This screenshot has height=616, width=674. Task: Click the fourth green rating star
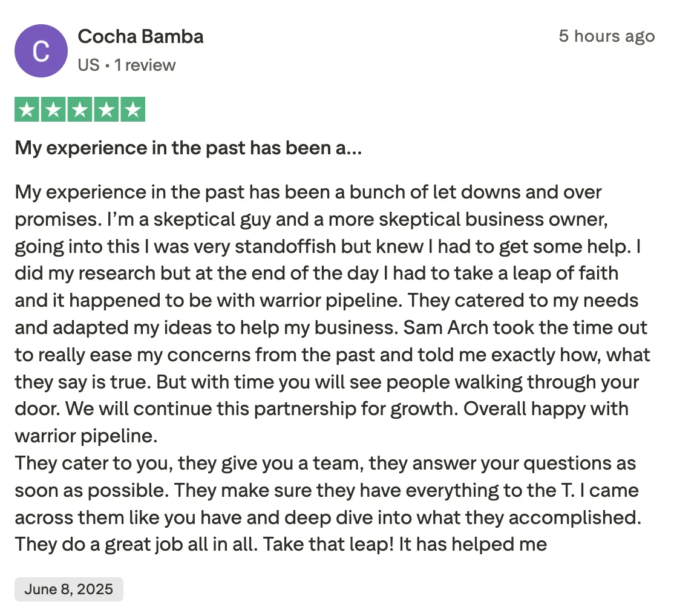[106, 109]
